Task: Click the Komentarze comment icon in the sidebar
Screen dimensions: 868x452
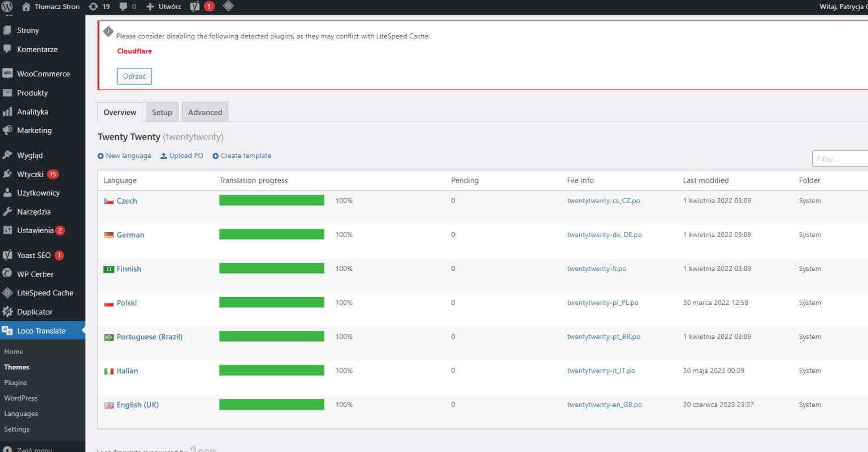Action: 7,49
